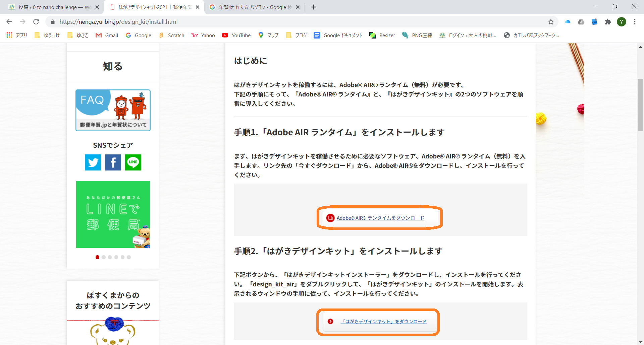The height and width of the screenshot is (345, 644).
Task: Close the Google search tab
Action: click(x=298, y=7)
